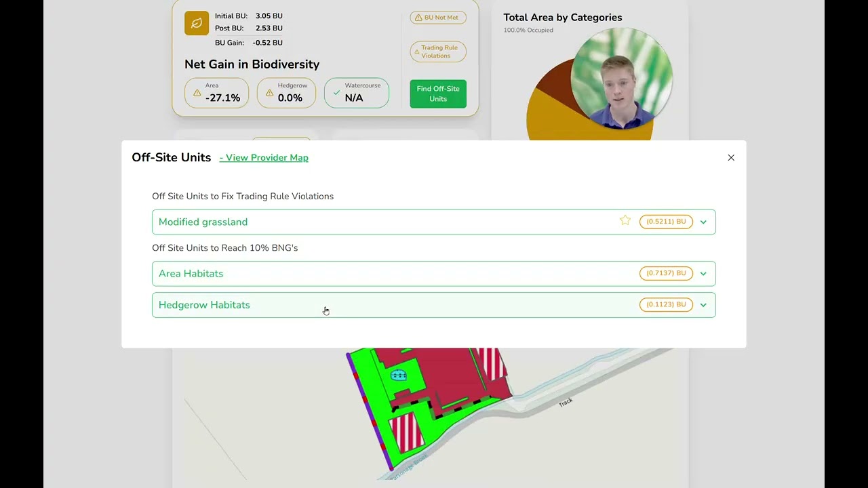Click the Off-Site Units dialog title
This screenshot has height=488, width=868.
[171, 157]
